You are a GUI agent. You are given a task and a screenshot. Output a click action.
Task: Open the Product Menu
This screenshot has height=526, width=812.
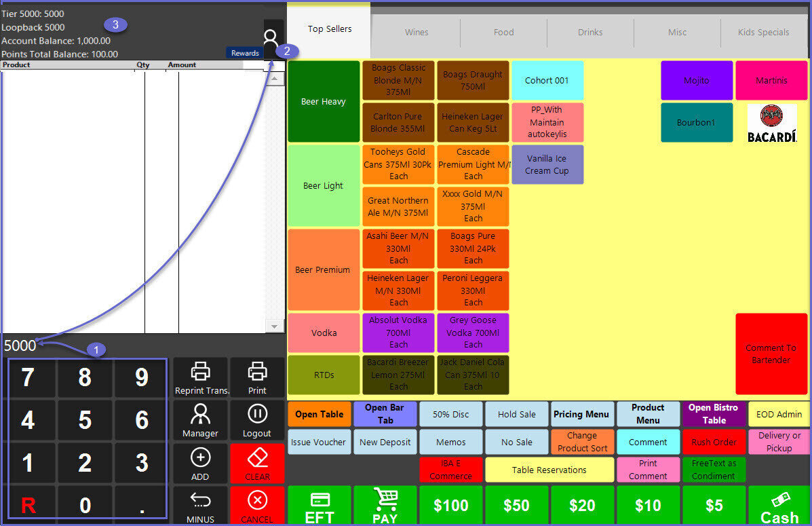(648, 414)
